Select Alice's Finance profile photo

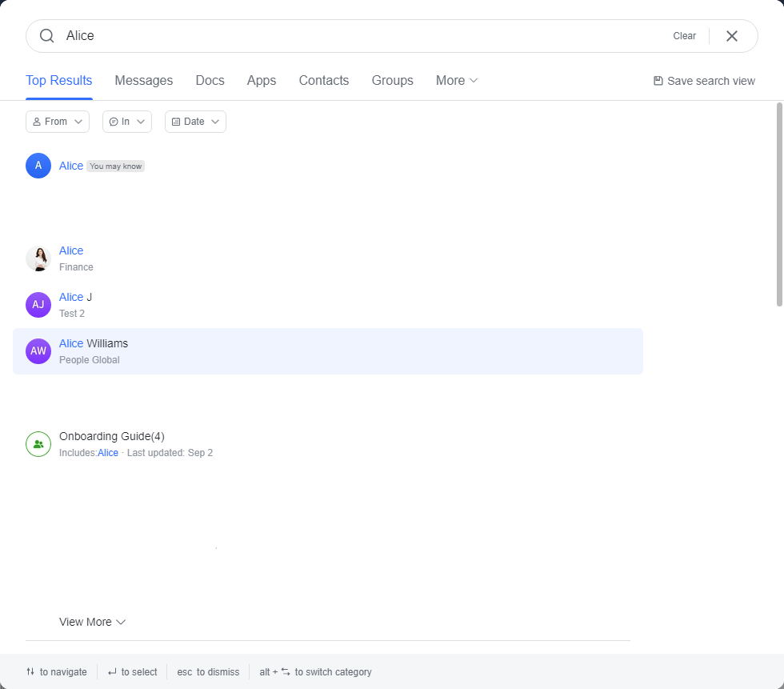[x=38, y=258]
